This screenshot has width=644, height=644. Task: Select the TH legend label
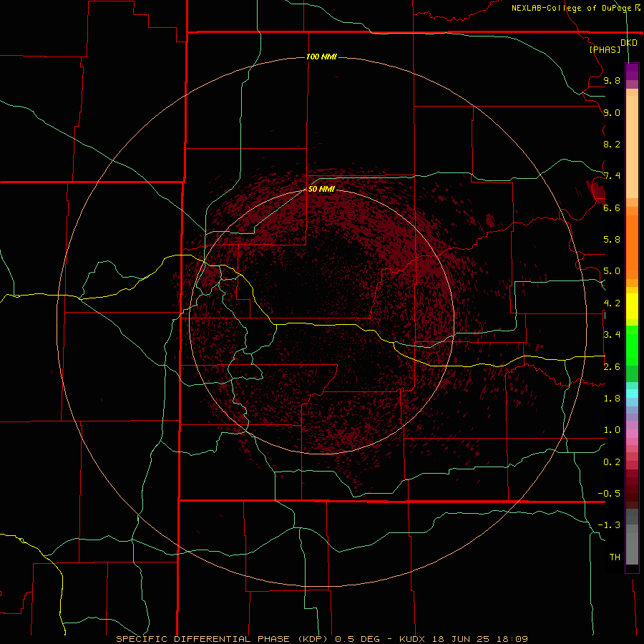(x=615, y=557)
